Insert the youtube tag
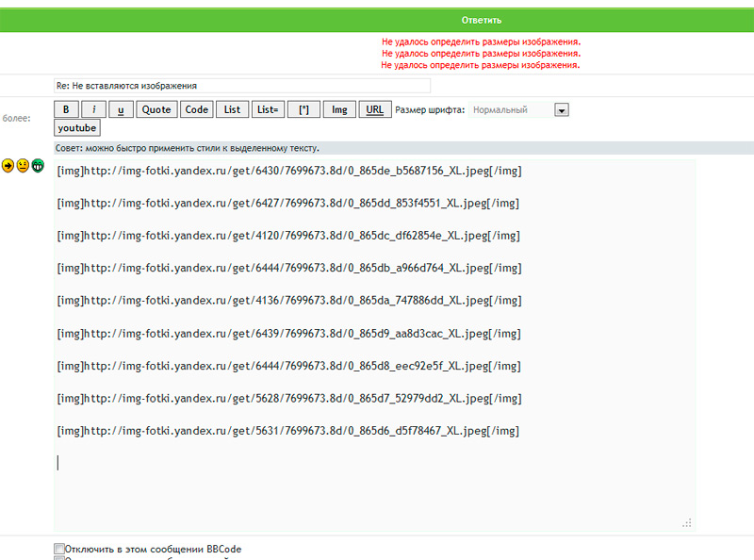This screenshot has height=560, width=754. pos(77,128)
